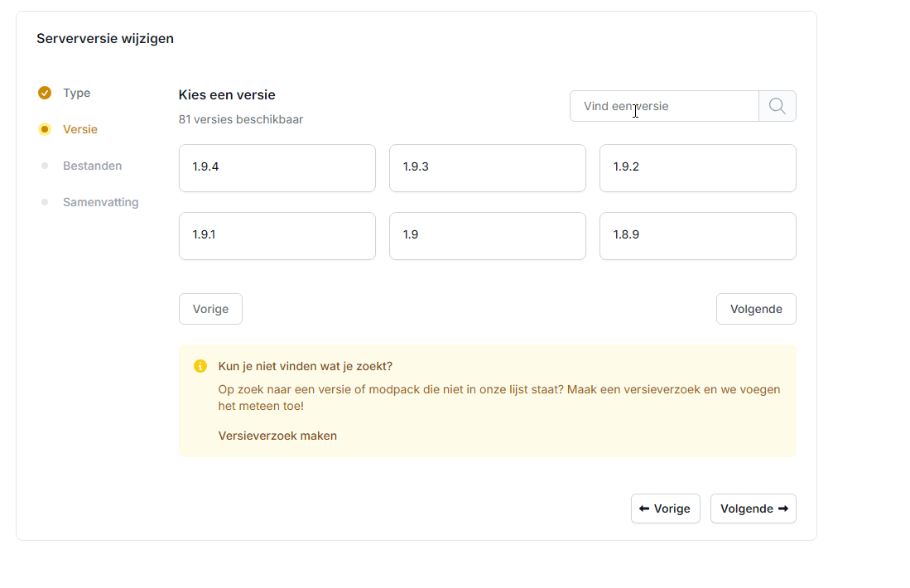Click the yellow info icon in notice
This screenshot has width=910, height=588.
click(x=200, y=366)
